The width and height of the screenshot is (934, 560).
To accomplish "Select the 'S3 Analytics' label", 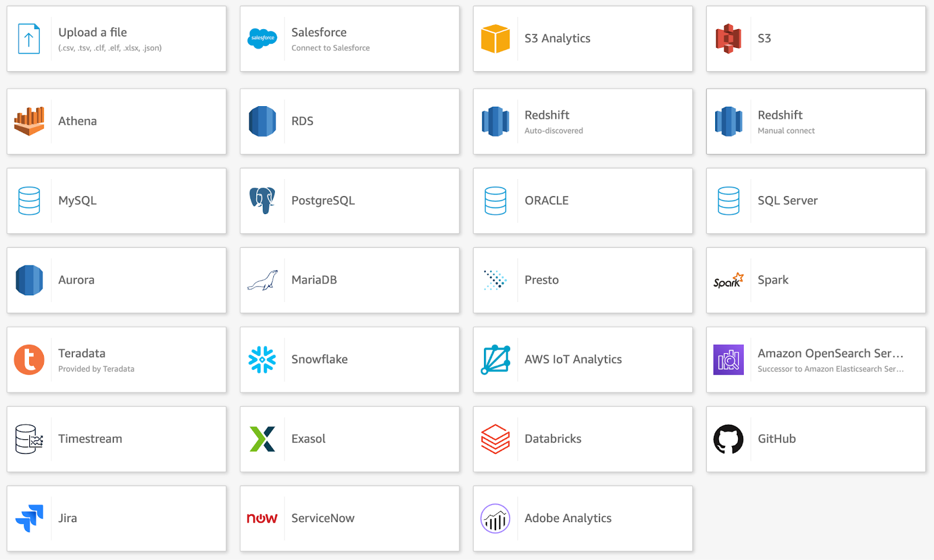I will click(557, 38).
